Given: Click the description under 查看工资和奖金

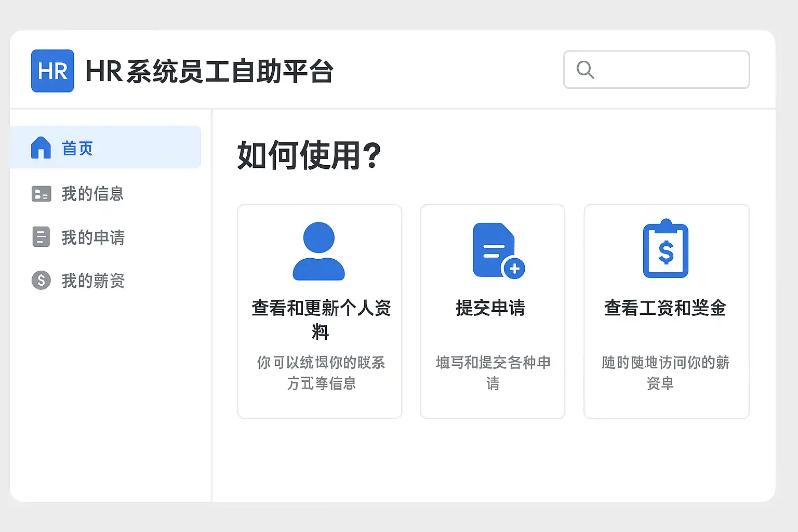Looking at the screenshot, I should (x=666, y=373).
